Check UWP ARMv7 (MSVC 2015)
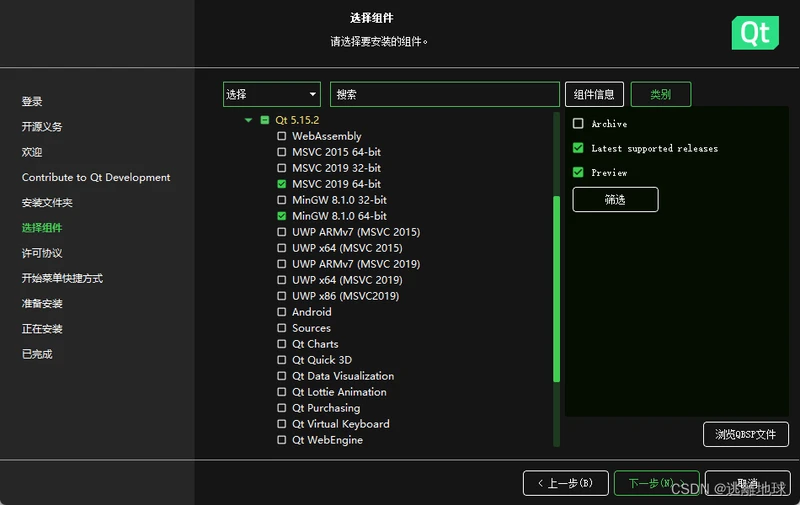The width and height of the screenshot is (800, 505). 282,232
